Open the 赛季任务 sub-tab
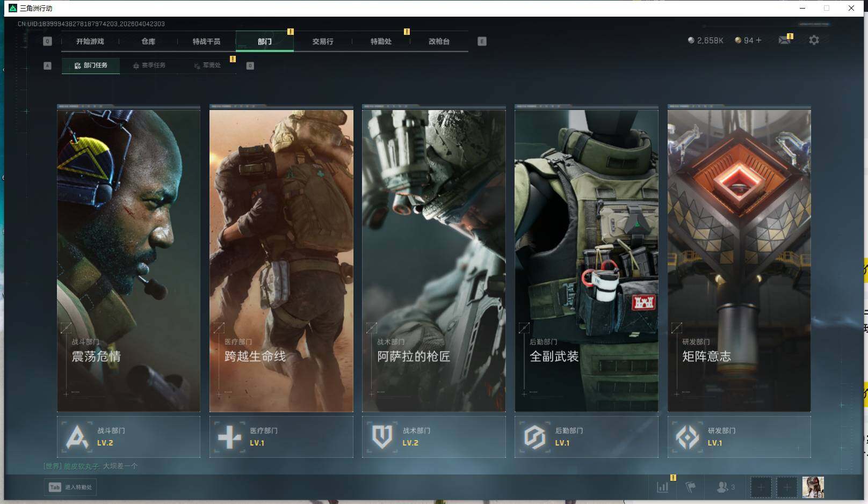868x504 pixels. 149,65
